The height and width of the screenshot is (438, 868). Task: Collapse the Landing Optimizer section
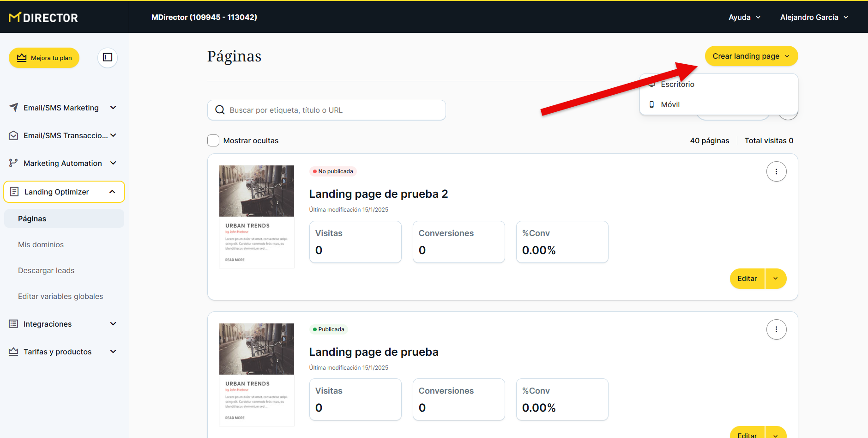tap(112, 192)
